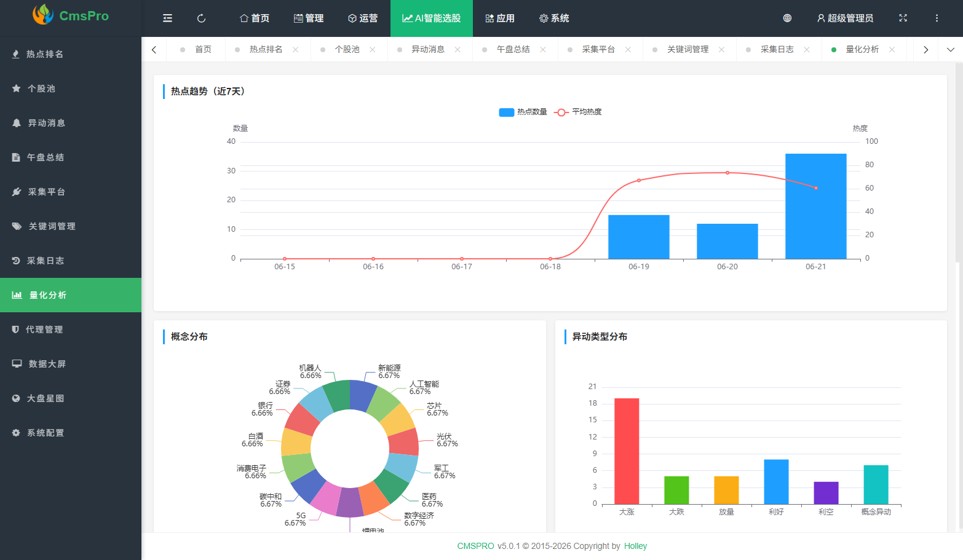Open 系统 top navigation menu
963x560 pixels.
tap(554, 18)
